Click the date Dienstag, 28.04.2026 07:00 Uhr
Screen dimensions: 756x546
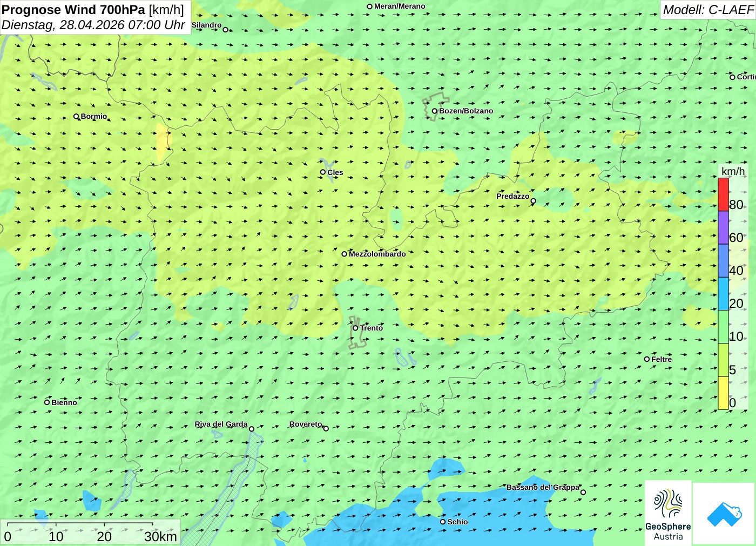pyautogui.click(x=93, y=25)
